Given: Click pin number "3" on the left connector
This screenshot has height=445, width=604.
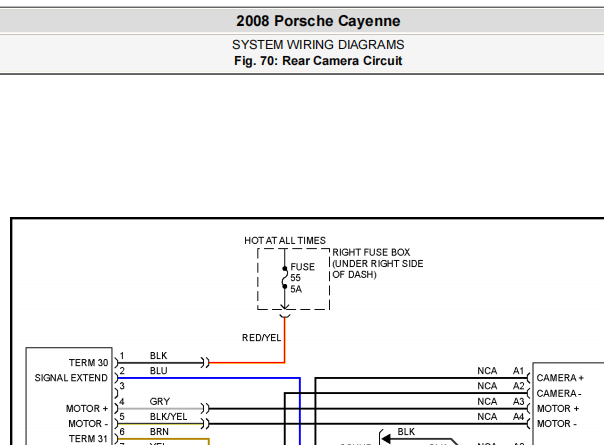Looking at the screenshot, I should point(122,386).
